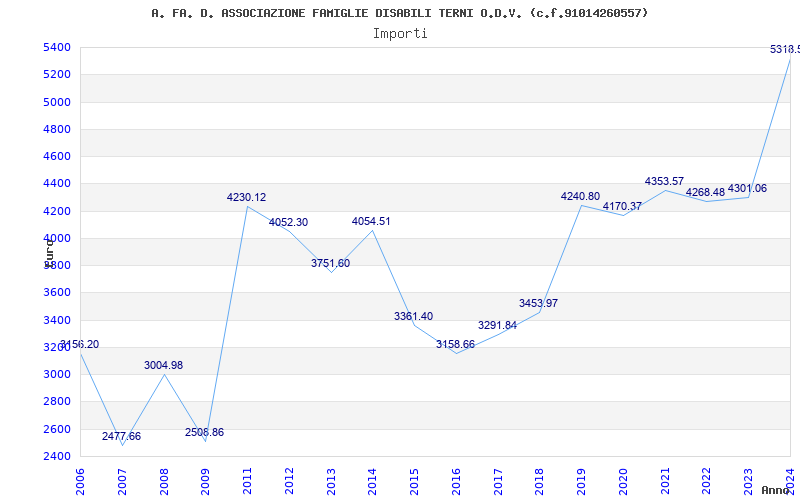Select the data label 3156.20
800x500 pixels.
point(80,344)
